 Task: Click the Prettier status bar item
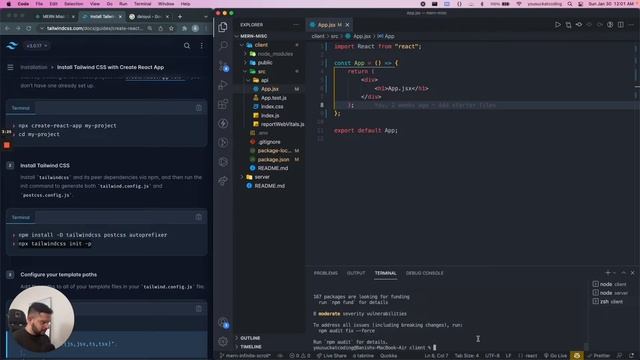598,356
